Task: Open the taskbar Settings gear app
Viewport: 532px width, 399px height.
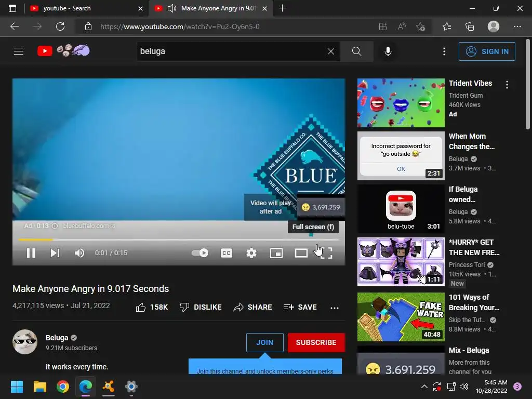Action: [131, 387]
